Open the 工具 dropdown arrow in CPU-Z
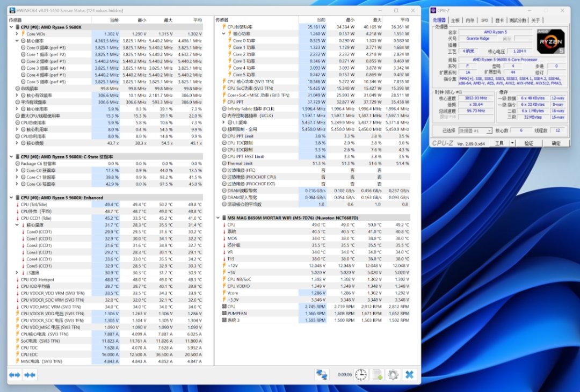Viewport: 580px width, 392px height. 512,143
